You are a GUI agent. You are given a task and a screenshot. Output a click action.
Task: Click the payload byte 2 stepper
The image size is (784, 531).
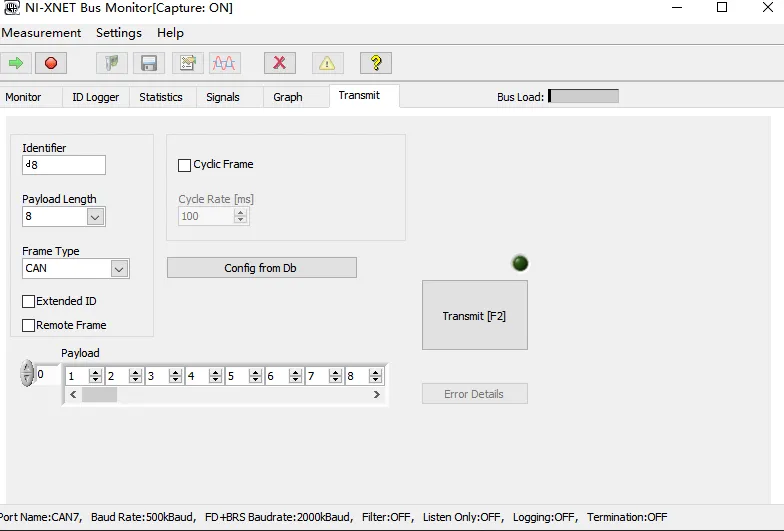point(135,376)
